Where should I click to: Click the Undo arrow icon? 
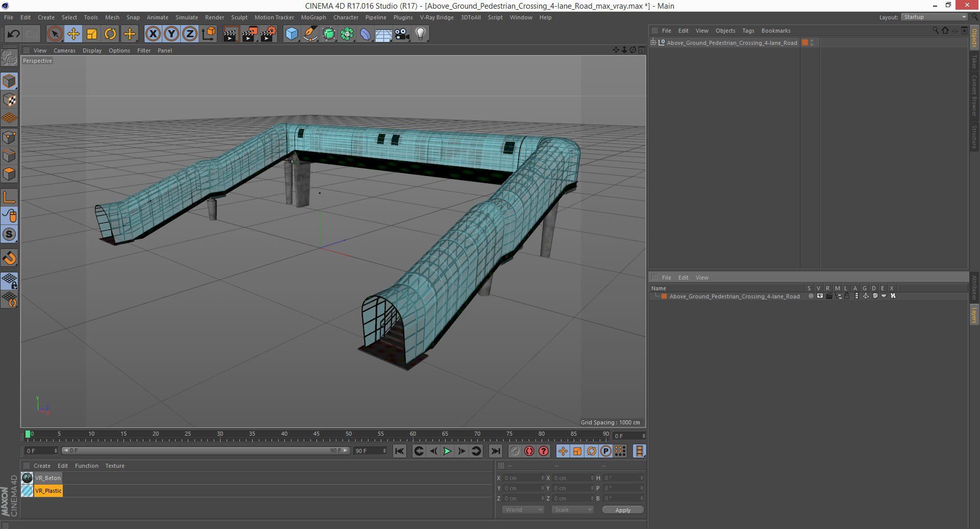pyautogui.click(x=13, y=34)
